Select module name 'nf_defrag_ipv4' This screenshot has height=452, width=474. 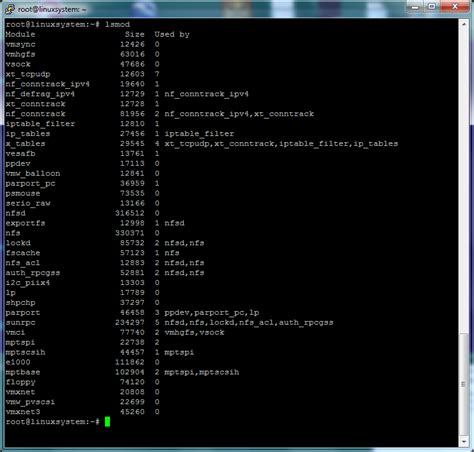click(40, 94)
